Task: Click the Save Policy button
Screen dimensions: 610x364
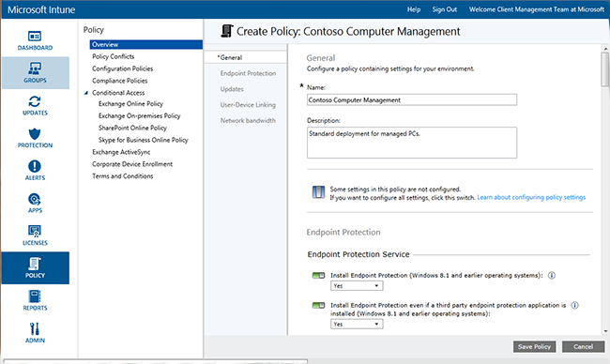Action: pos(535,346)
